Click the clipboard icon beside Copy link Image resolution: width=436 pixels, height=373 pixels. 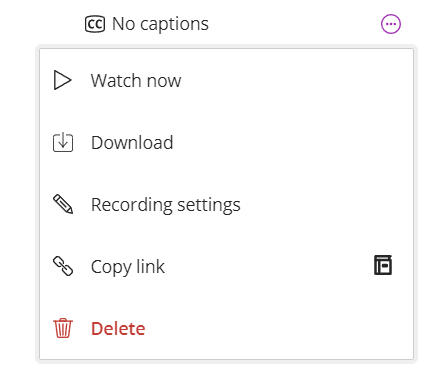tap(383, 265)
